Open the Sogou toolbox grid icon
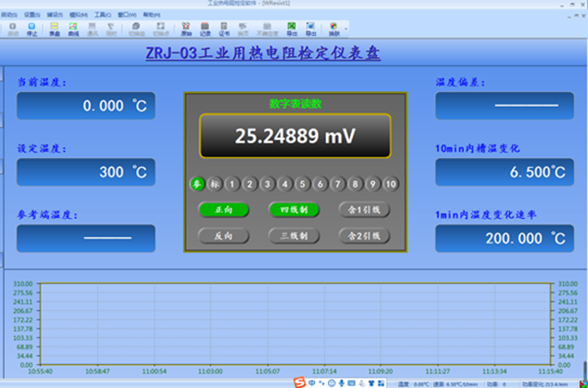Screen dimensions: 588x388 381,382
